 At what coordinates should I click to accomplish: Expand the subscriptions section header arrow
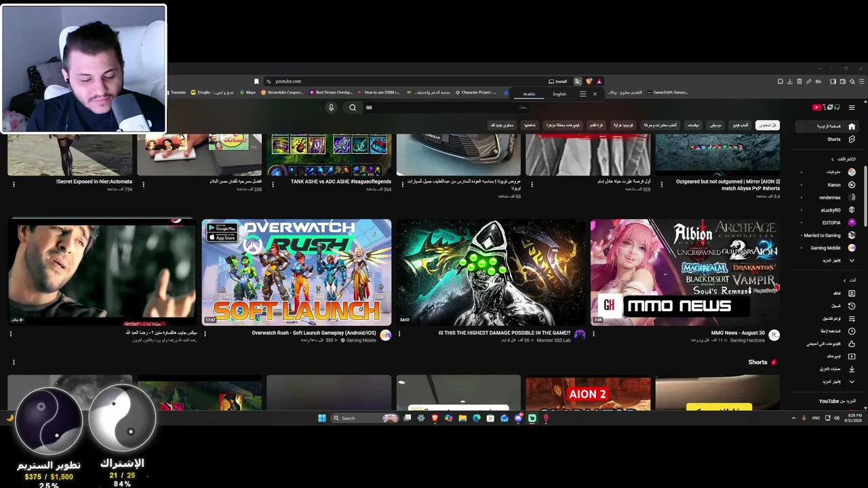pyautogui.click(x=833, y=159)
